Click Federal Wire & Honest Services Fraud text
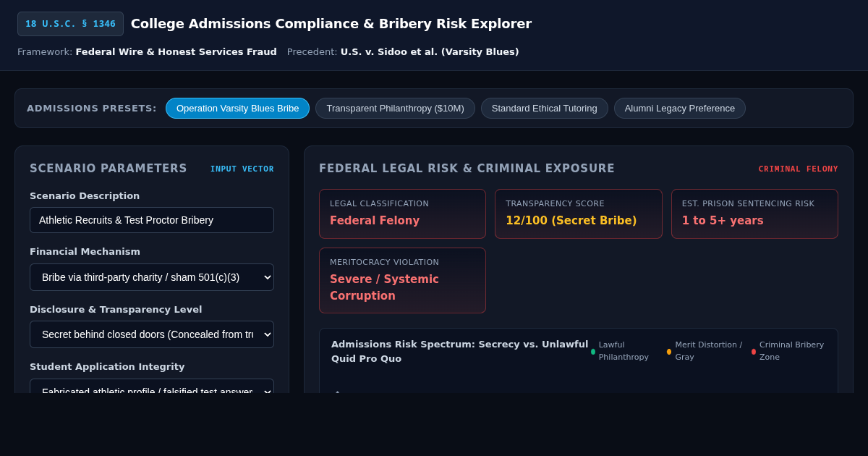This screenshot has width=868, height=456. (x=176, y=52)
